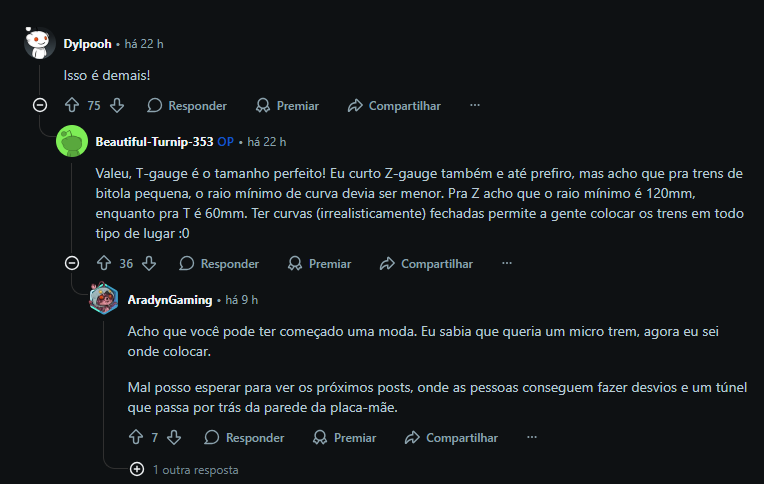Click AradynGaming's profile avatar

click(104, 299)
